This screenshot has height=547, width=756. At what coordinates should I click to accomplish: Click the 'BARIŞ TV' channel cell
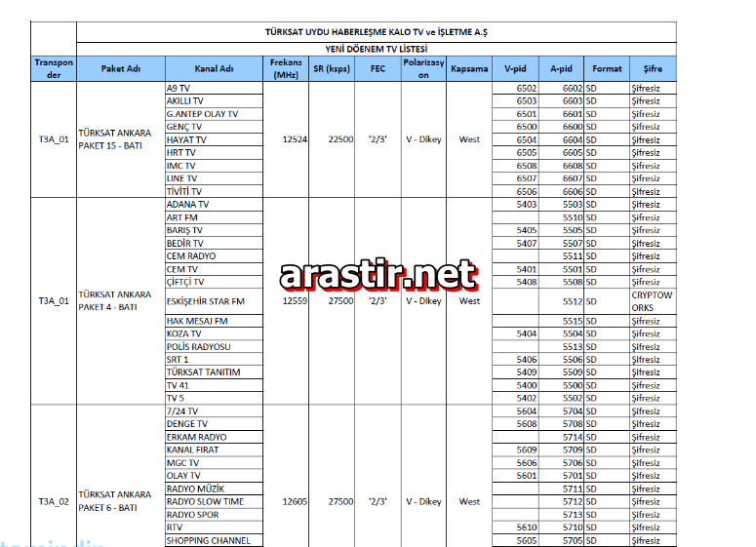[x=214, y=230]
